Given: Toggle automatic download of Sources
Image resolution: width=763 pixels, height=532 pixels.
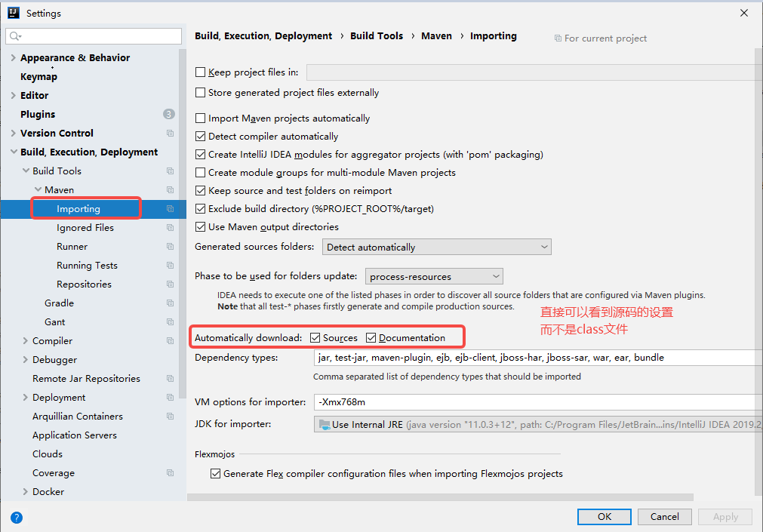Looking at the screenshot, I should coord(315,338).
